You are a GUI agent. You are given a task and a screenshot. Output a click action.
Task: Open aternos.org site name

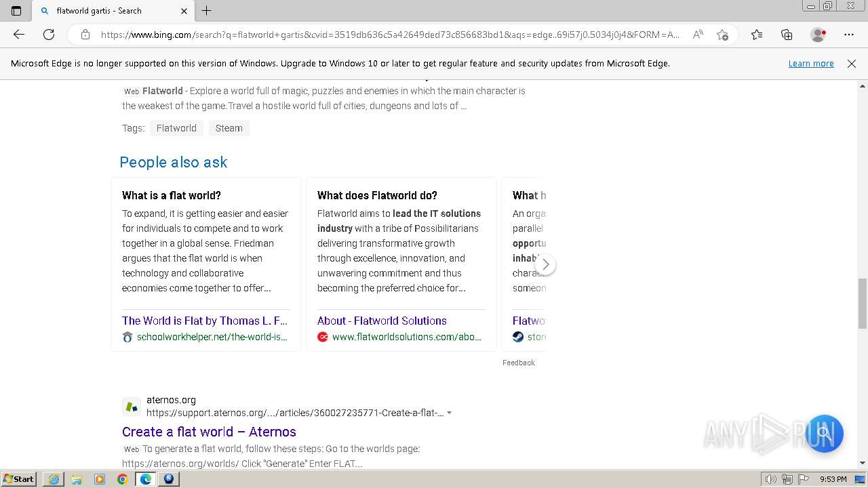tap(171, 400)
